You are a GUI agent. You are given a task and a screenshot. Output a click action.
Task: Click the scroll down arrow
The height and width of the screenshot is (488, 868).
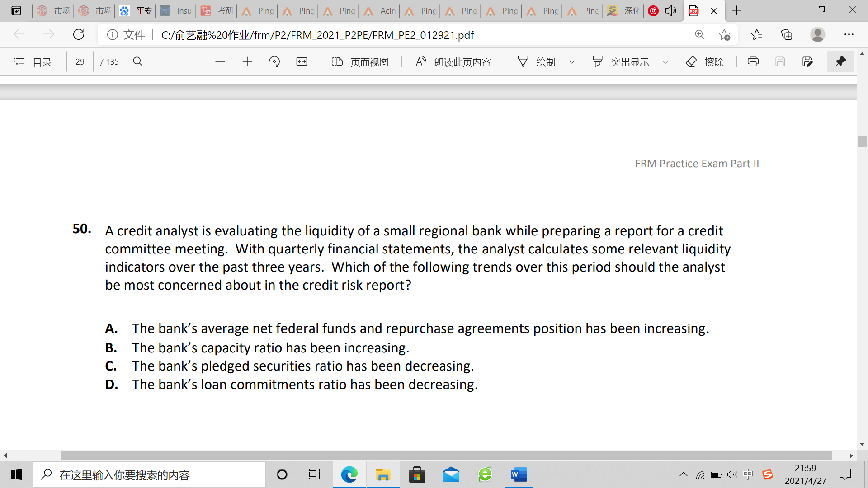(x=862, y=444)
